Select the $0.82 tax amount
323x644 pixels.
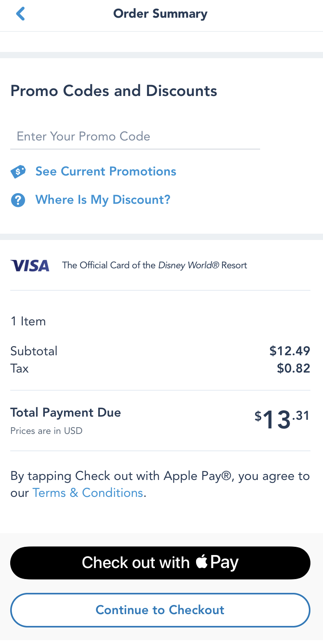pos(293,369)
